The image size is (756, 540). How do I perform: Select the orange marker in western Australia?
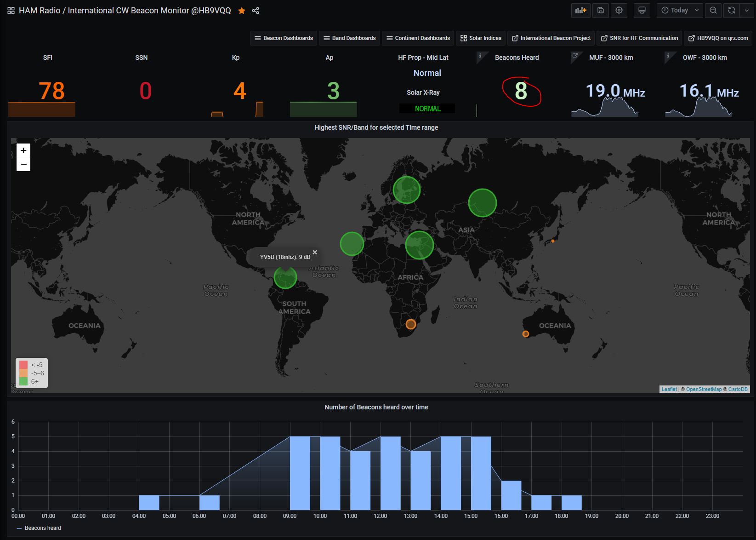526,334
